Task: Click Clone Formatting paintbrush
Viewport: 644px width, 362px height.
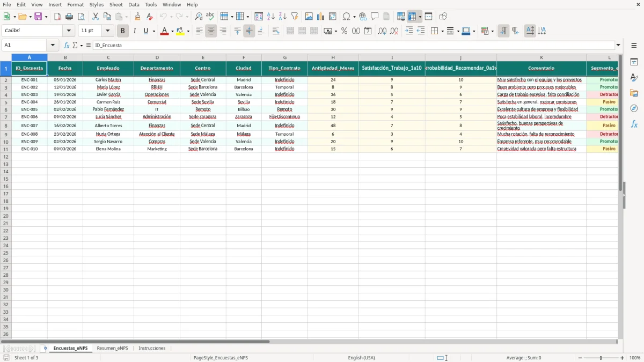Action: click(x=138, y=17)
